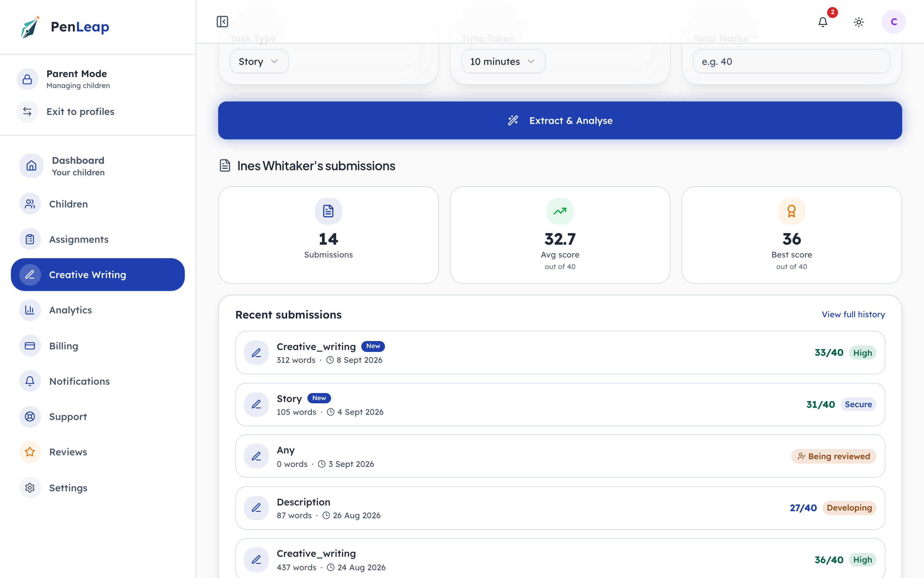Click the "312 words" text
Screen dimensions: 924x578
click(296, 360)
